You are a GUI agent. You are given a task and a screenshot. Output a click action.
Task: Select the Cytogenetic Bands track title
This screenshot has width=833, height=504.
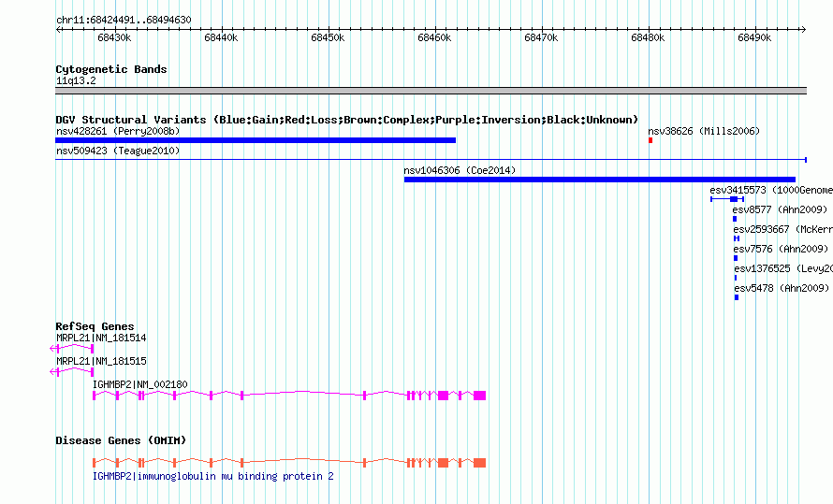click(x=111, y=69)
